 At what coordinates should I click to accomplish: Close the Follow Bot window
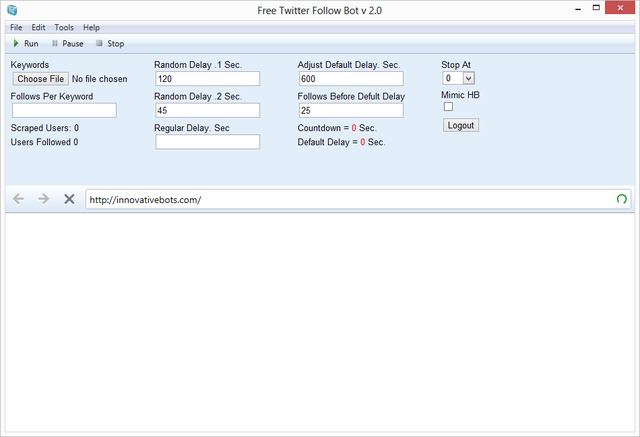click(x=620, y=8)
